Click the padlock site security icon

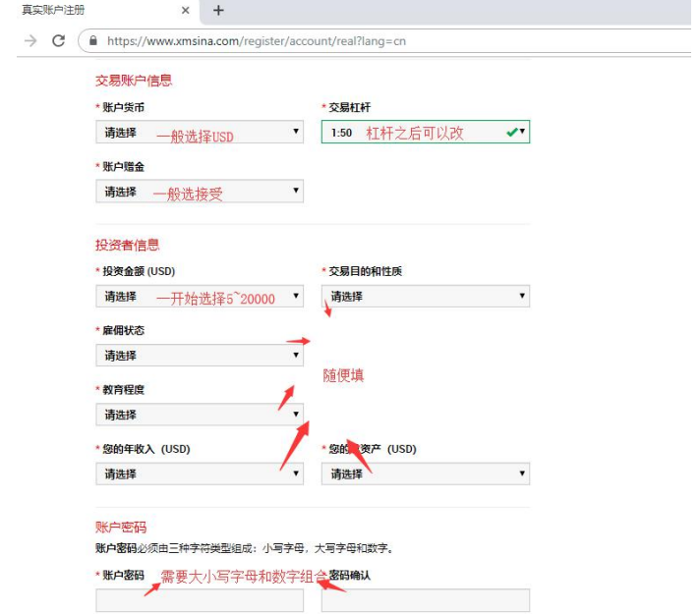93,41
